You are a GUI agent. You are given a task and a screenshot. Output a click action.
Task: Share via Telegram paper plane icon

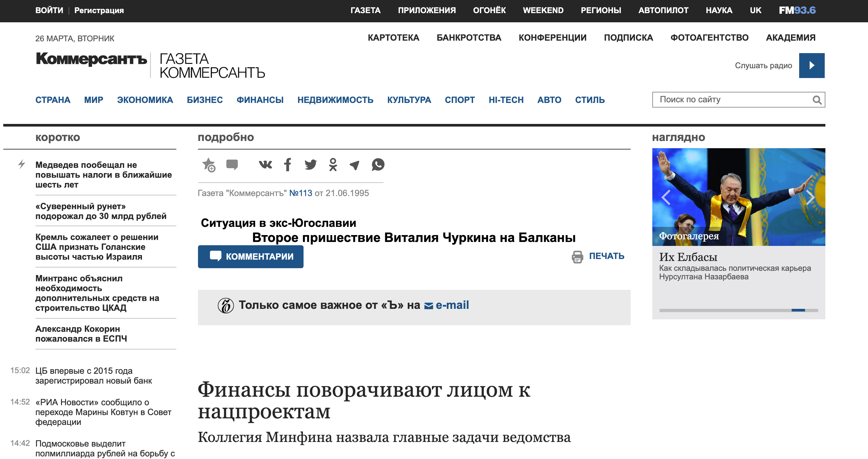click(x=354, y=165)
